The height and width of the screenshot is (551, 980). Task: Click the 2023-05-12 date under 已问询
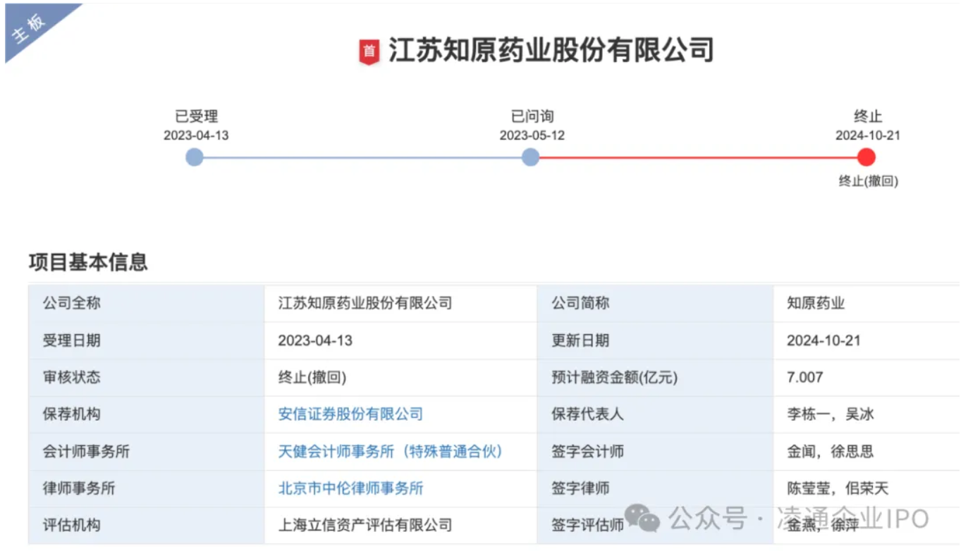tap(532, 135)
